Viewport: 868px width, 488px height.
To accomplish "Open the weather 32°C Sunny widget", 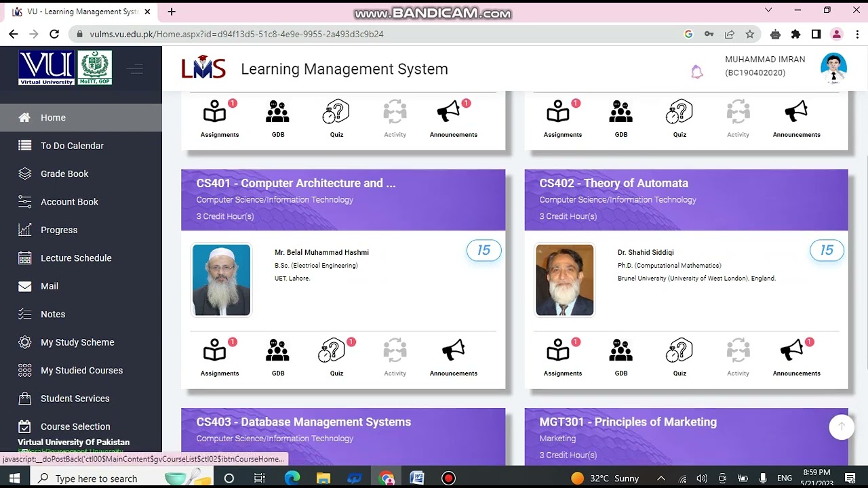I will click(605, 478).
